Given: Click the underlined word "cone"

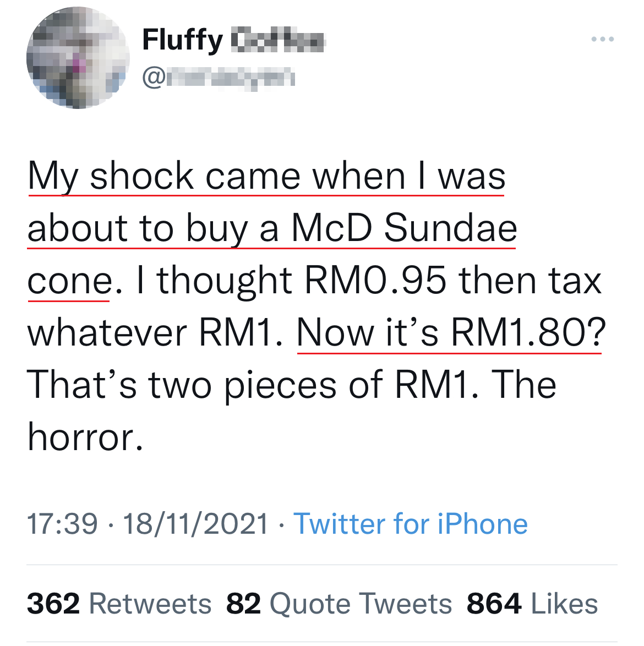Looking at the screenshot, I should tap(70, 281).
